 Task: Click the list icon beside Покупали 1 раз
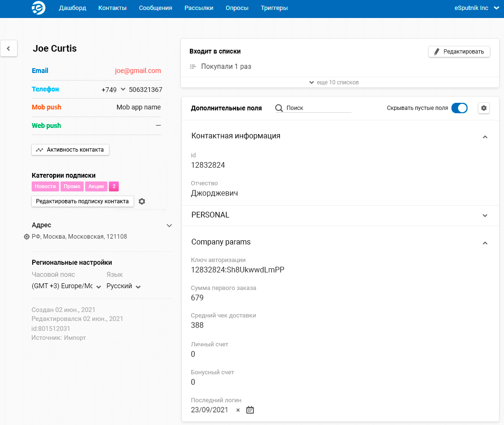(193, 66)
